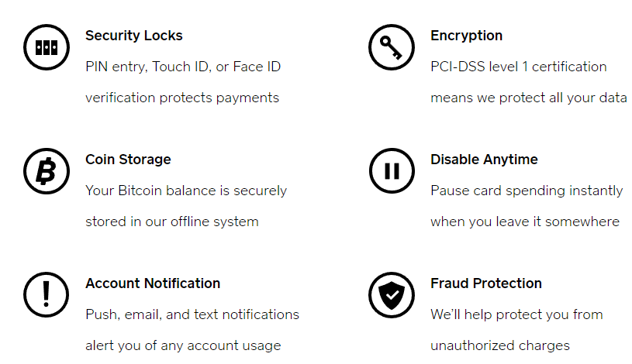
Task: Click the shield Fraud Protection icon
Action: [392, 295]
